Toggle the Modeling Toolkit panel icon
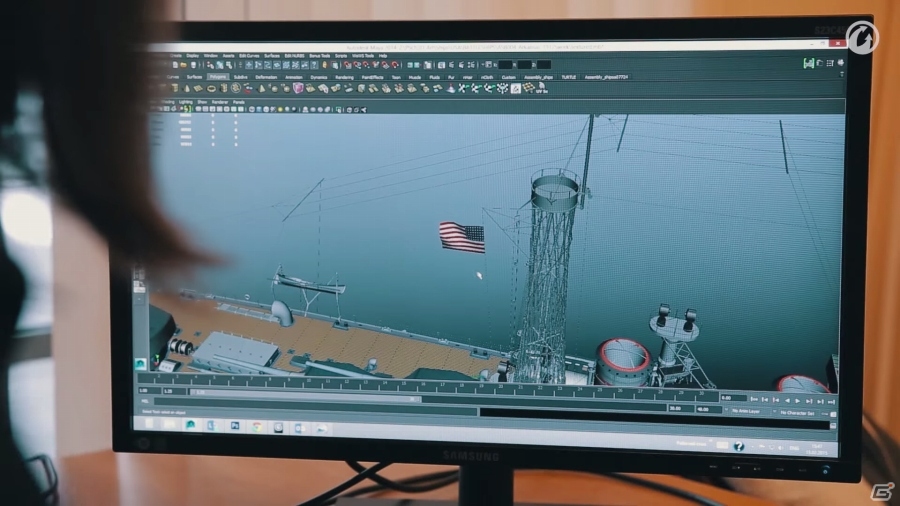The width and height of the screenshot is (900, 506). point(809,63)
